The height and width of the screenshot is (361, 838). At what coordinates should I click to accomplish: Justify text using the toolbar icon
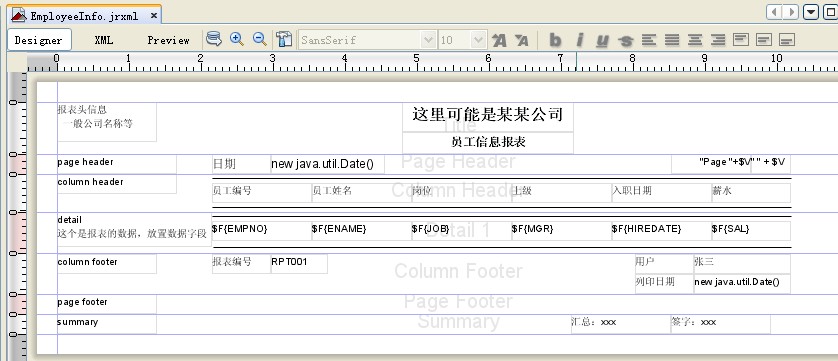(x=672, y=40)
